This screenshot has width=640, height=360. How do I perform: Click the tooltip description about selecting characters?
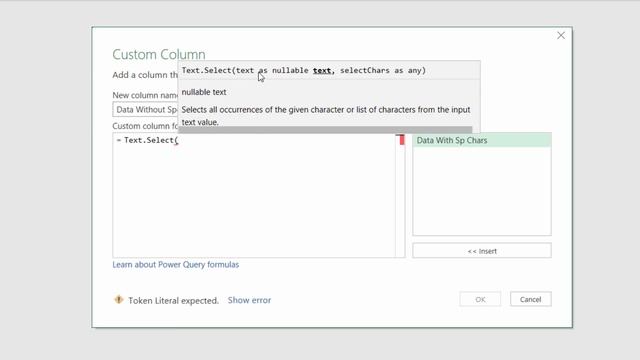[x=326, y=116]
